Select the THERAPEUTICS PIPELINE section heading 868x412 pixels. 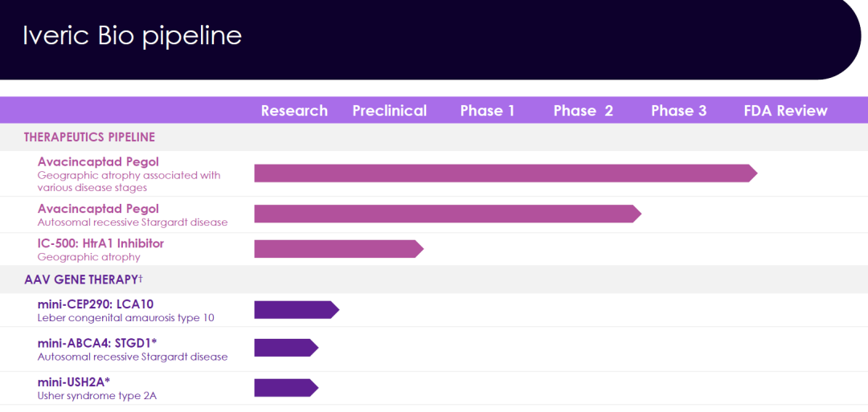pyautogui.click(x=89, y=137)
